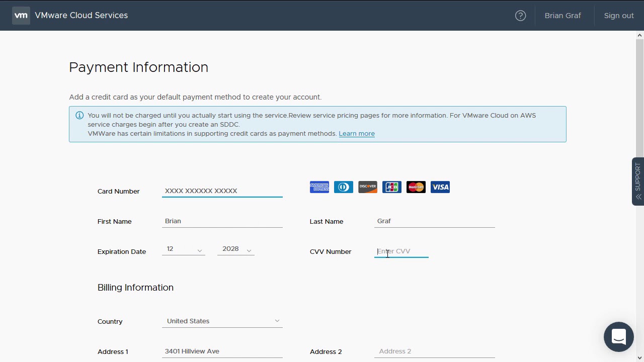Viewport: 644px width, 362px height.
Task: Click the Visa card icon
Action: click(x=440, y=187)
